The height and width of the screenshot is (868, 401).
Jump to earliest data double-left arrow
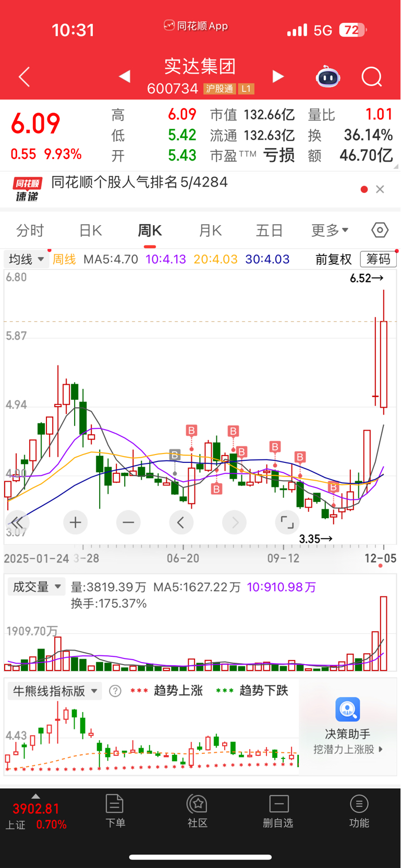(x=17, y=522)
